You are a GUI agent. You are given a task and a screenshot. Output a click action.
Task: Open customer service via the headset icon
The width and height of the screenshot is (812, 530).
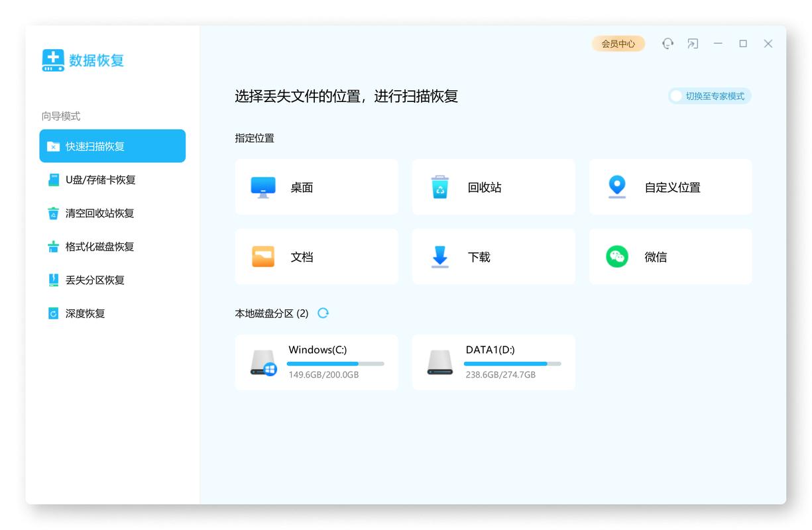(x=667, y=43)
